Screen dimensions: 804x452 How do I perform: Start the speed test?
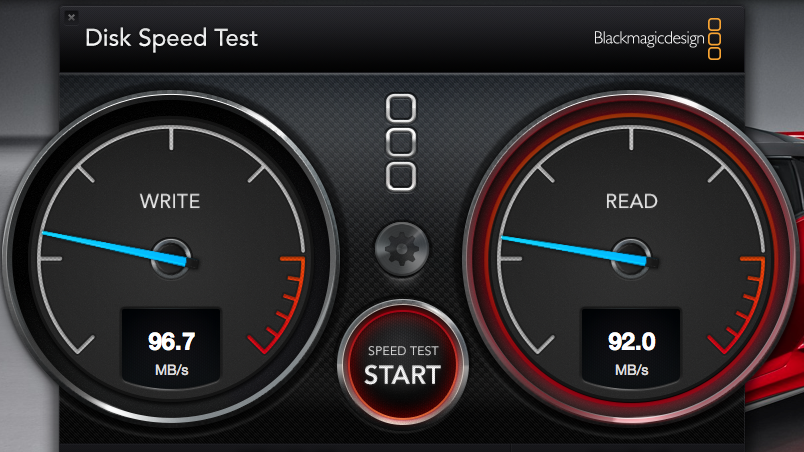tap(403, 365)
